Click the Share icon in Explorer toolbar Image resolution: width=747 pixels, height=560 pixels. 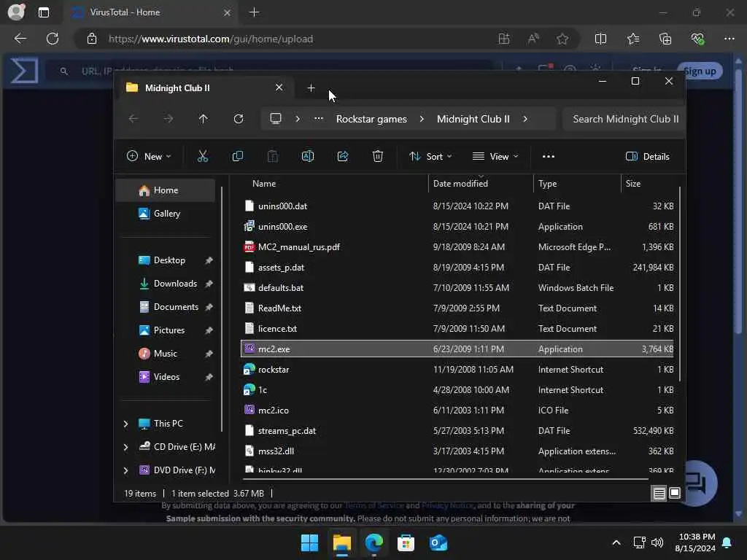coord(343,156)
